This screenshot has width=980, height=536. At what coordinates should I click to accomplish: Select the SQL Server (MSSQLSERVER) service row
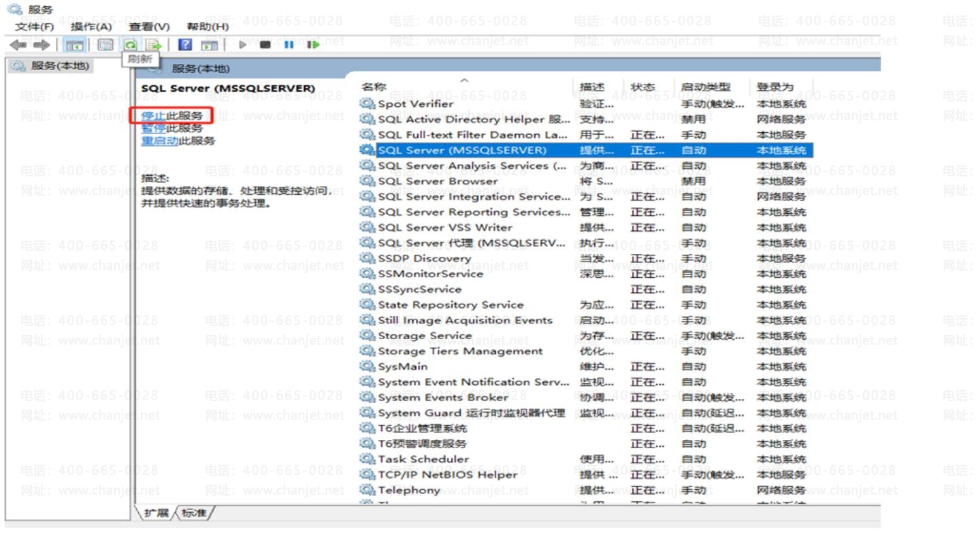coord(585,150)
